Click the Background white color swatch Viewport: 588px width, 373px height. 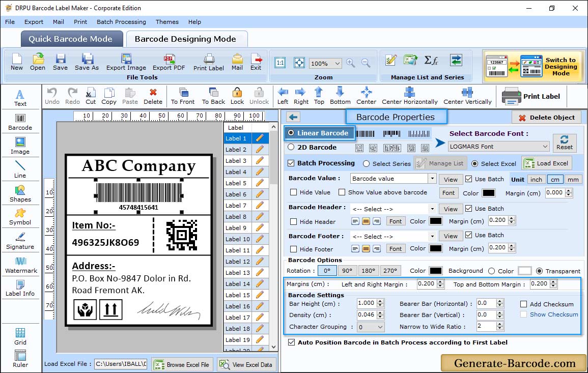tap(524, 271)
